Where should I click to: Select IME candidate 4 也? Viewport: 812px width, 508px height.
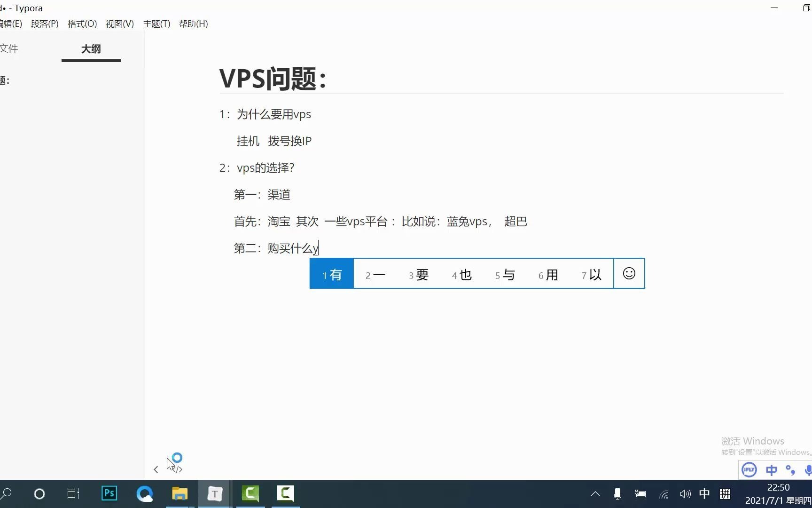click(462, 274)
